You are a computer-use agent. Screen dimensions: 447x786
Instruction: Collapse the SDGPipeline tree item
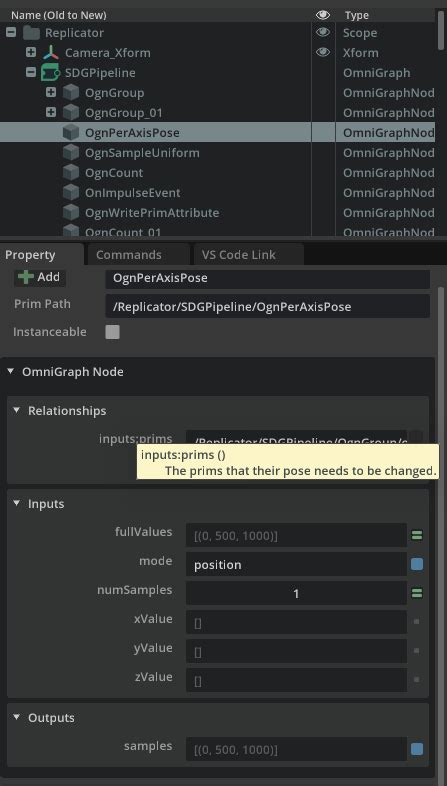point(31,72)
